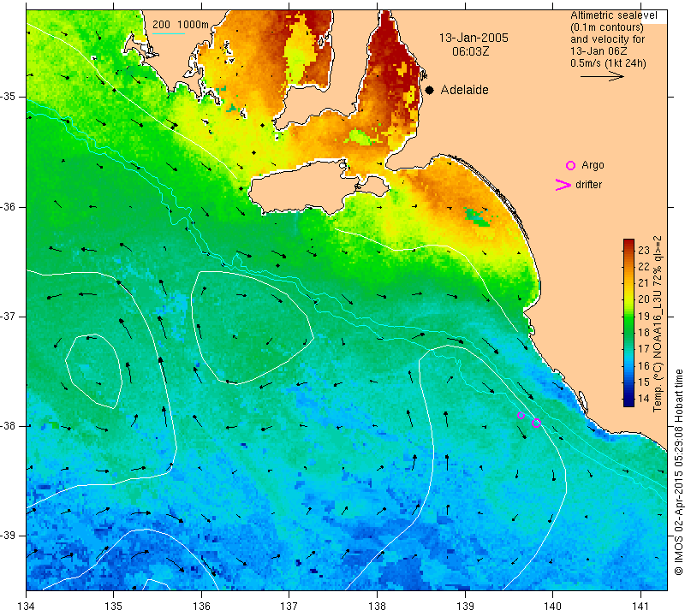Image resolution: width=685 pixels, height=616 pixels.
Task: Click the '-35' latitude axis label
Action: [x=9, y=97]
